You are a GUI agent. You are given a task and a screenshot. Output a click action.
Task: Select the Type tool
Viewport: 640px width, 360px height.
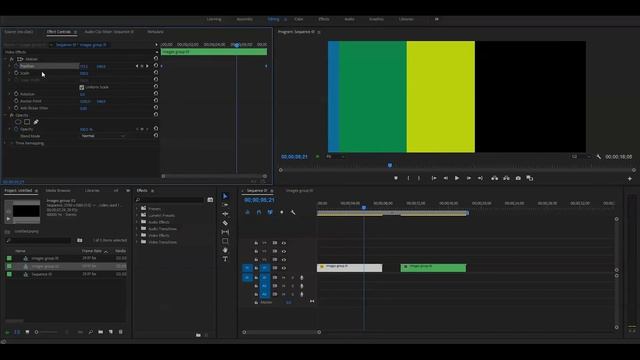click(x=225, y=259)
